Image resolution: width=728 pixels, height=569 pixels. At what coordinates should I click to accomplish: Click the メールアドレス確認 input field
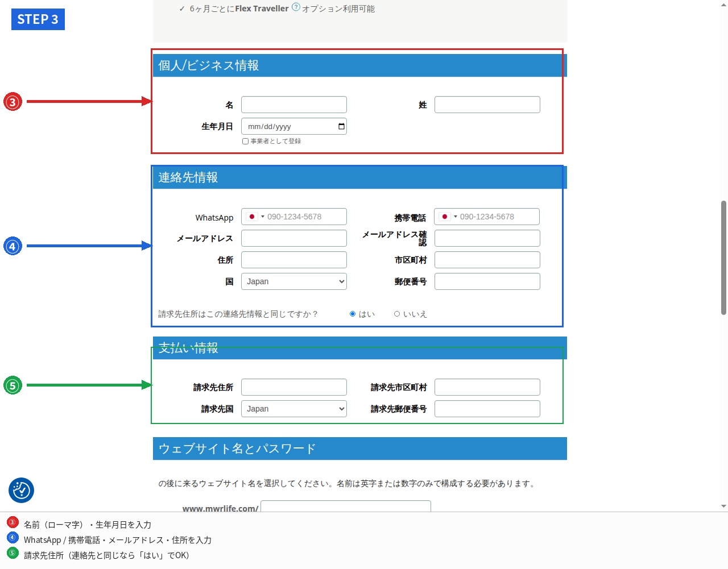pos(487,238)
